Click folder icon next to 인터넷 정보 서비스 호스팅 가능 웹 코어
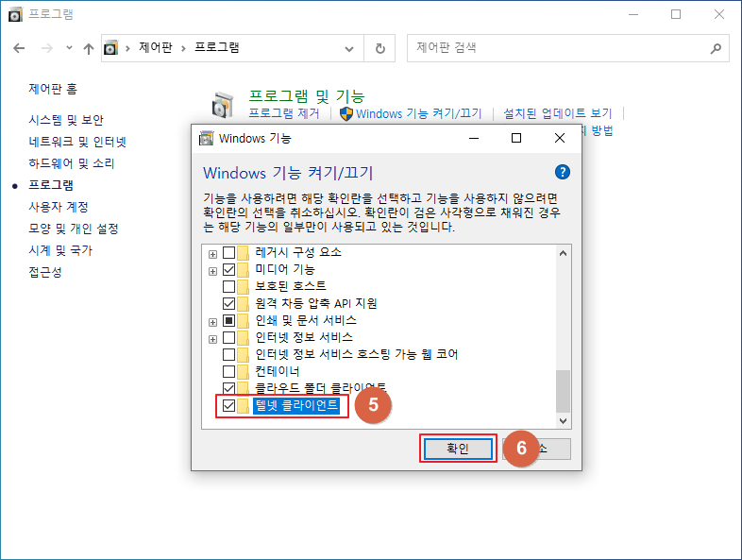This screenshot has width=742, height=560. (244, 354)
